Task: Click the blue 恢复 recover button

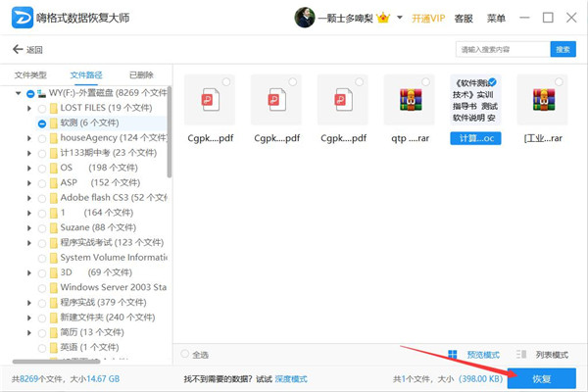Action: tap(541, 377)
